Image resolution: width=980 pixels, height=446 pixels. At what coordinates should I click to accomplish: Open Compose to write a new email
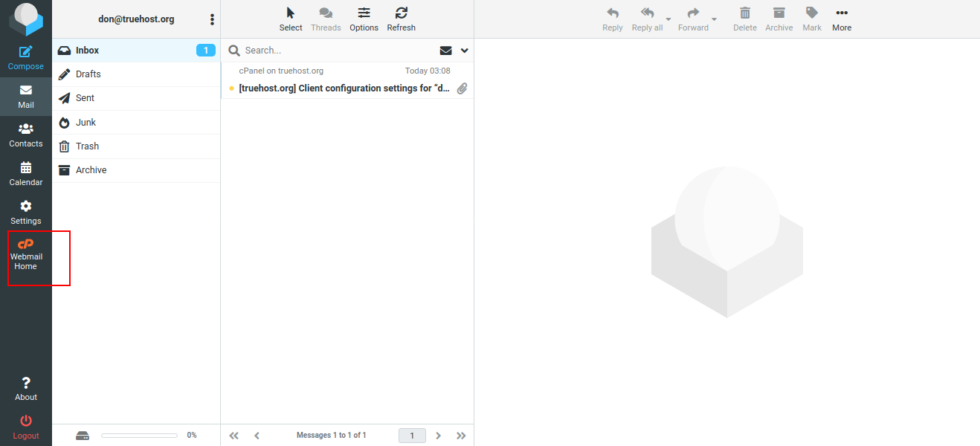point(26,58)
